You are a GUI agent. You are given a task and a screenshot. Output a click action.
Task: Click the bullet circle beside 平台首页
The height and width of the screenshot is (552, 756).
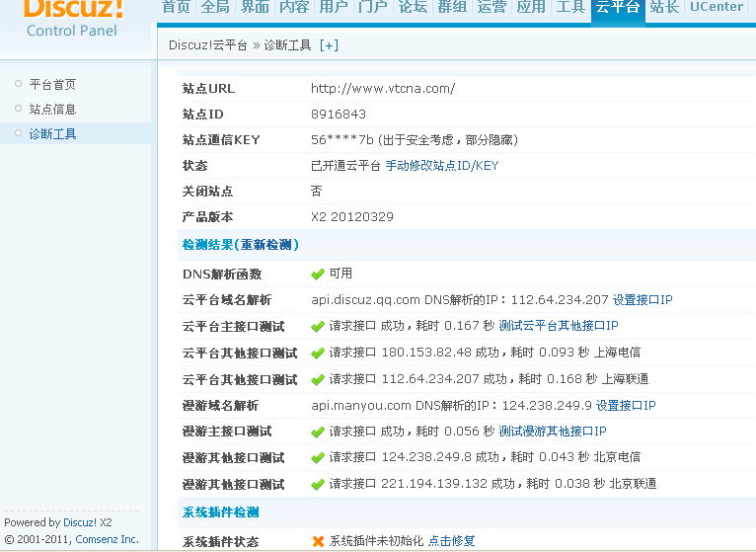tap(19, 84)
